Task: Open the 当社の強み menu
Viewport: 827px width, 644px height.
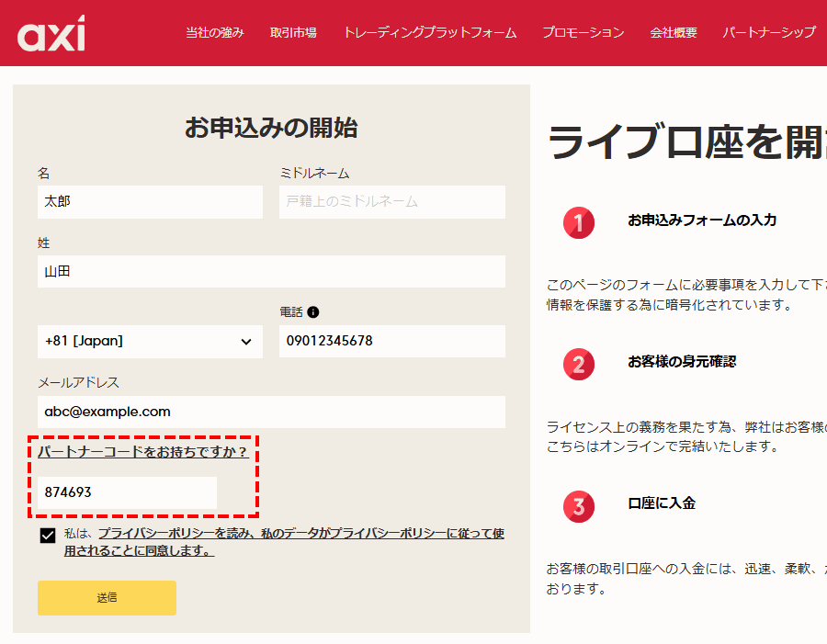Action: coord(215,33)
